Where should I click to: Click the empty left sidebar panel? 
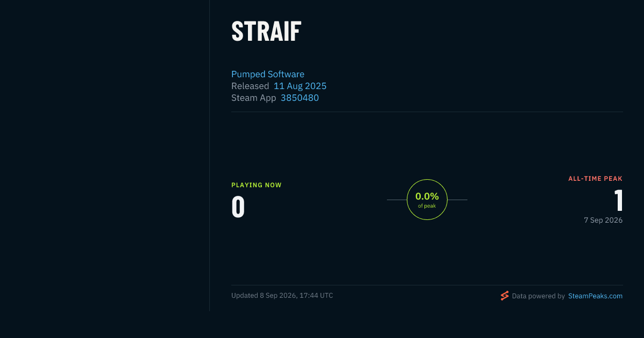105,156
